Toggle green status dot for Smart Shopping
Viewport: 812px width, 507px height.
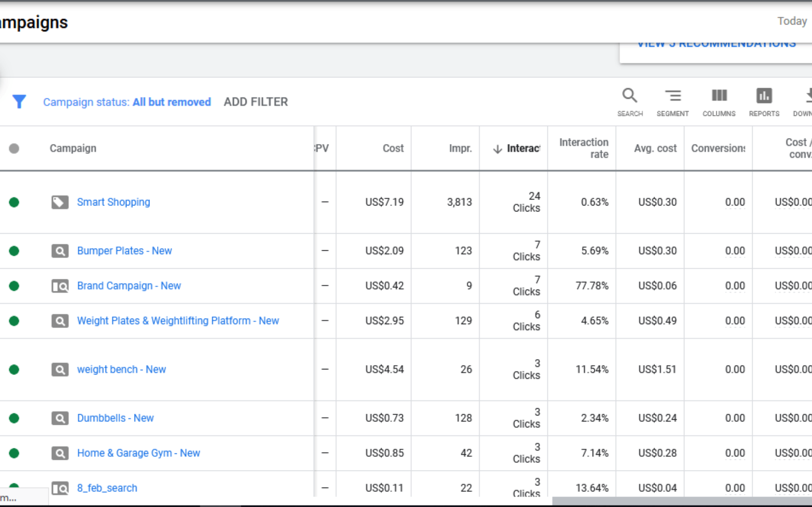(14, 202)
